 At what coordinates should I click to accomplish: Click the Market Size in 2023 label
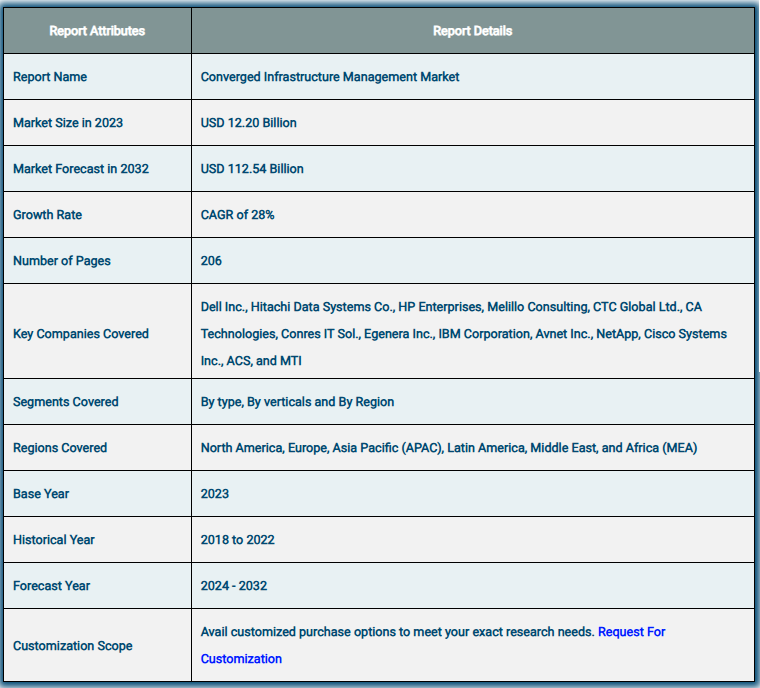pyautogui.click(x=68, y=123)
